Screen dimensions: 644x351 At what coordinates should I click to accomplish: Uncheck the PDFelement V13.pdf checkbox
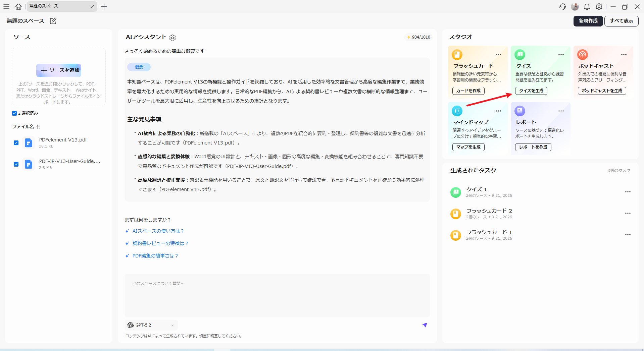pos(16,143)
